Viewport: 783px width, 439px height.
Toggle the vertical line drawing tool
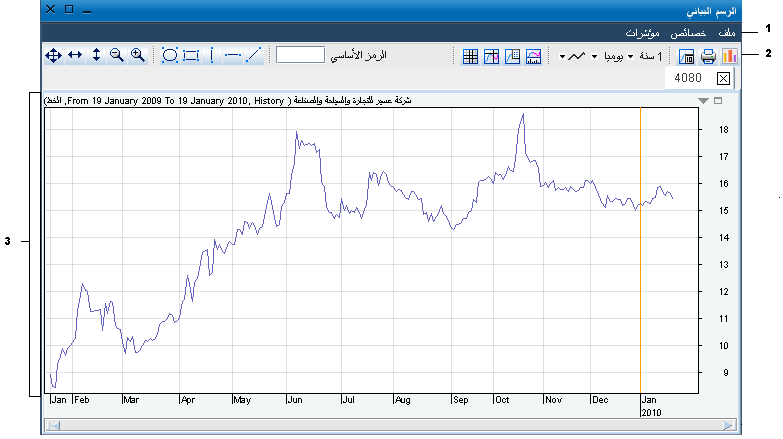212,55
